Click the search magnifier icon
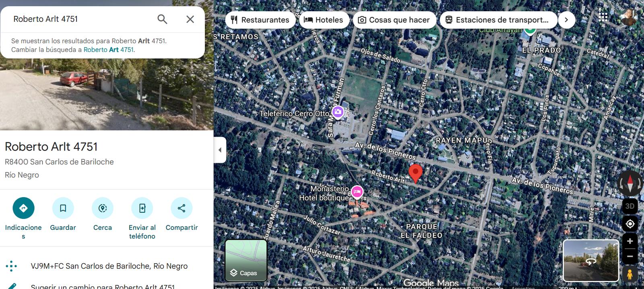The width and height of the screenshot is (644, 289). pyautogui.click(x=162, y=19)
